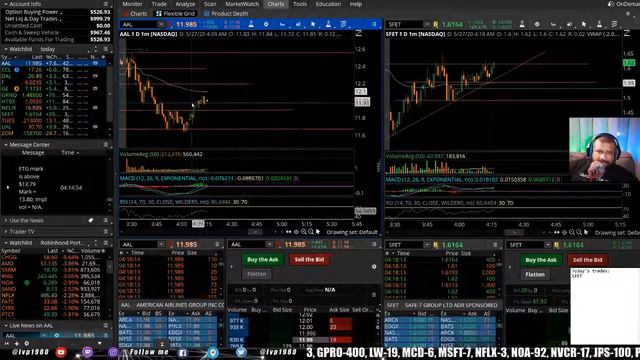640x360 pixels.
Task: Click the zoom out magnifier below AAL chart
Action: tap(311, 232)
